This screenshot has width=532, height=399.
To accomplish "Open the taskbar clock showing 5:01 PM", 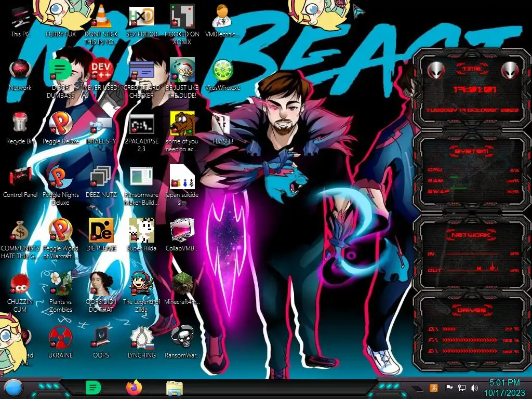I will (504, 388).
